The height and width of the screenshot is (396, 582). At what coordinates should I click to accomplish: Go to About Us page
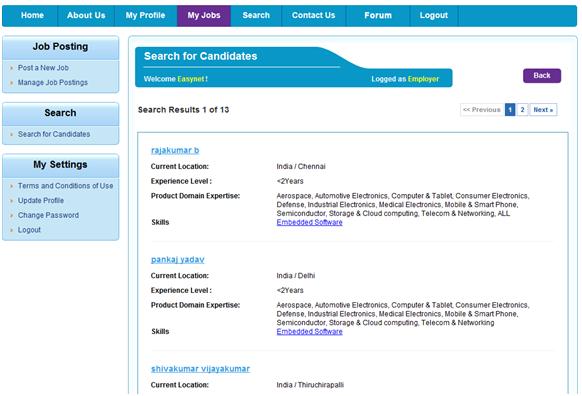click(x=86, y=16)
